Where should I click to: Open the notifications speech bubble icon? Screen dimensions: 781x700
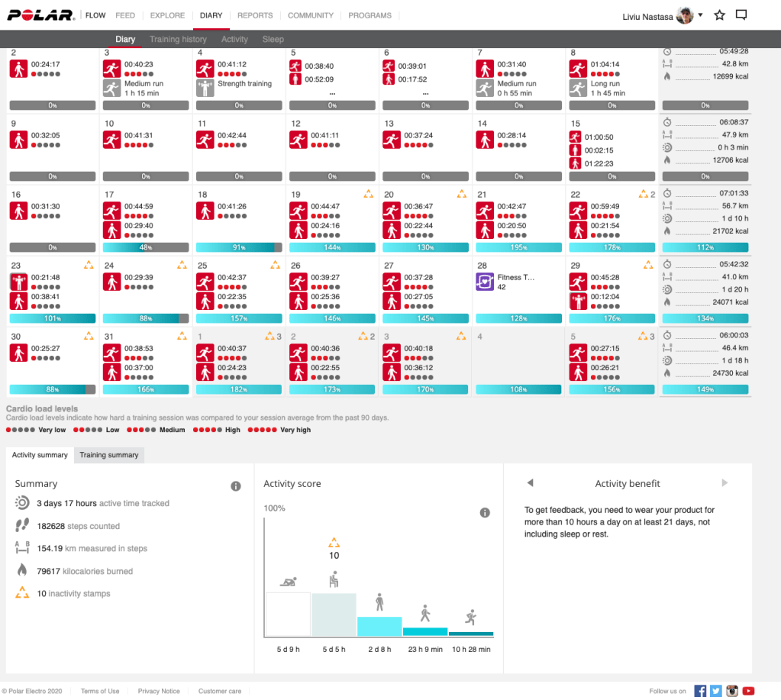741,15
